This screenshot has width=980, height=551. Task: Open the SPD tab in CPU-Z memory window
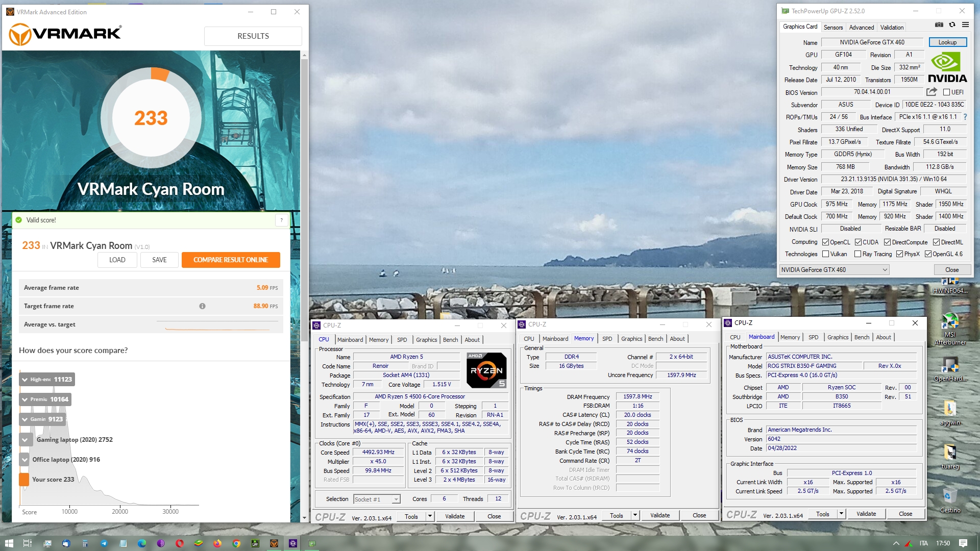coord(607,339)
